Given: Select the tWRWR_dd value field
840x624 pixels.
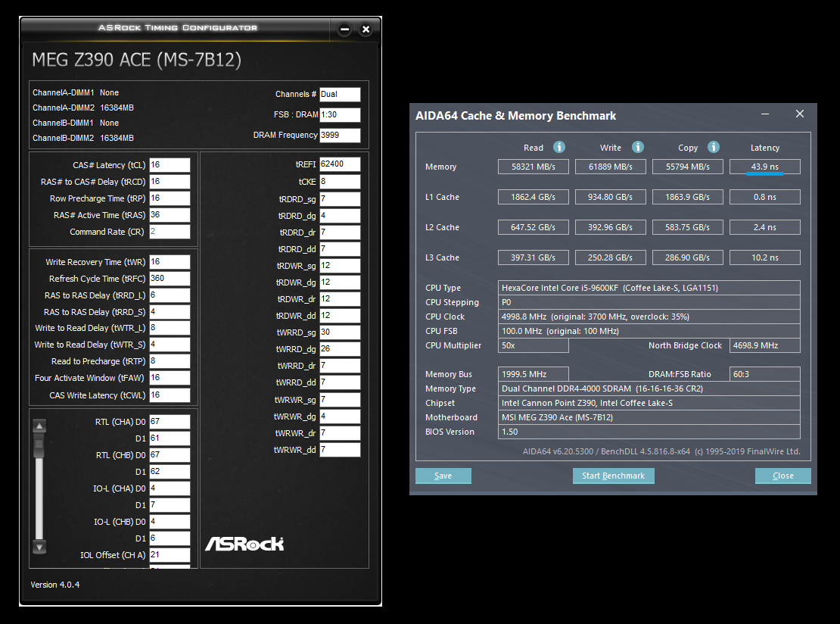Looking at the screenshot, I should pos(340,449).
